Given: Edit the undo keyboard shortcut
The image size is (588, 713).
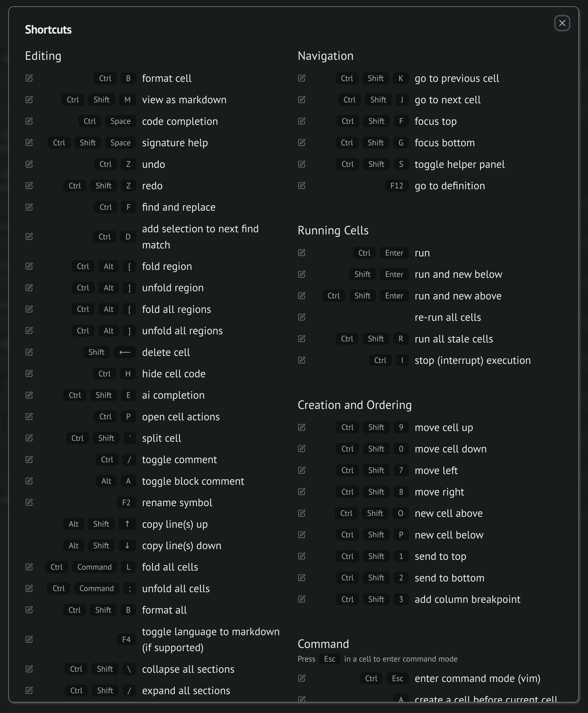Looking at the screenshot, I should pos(29,164).
